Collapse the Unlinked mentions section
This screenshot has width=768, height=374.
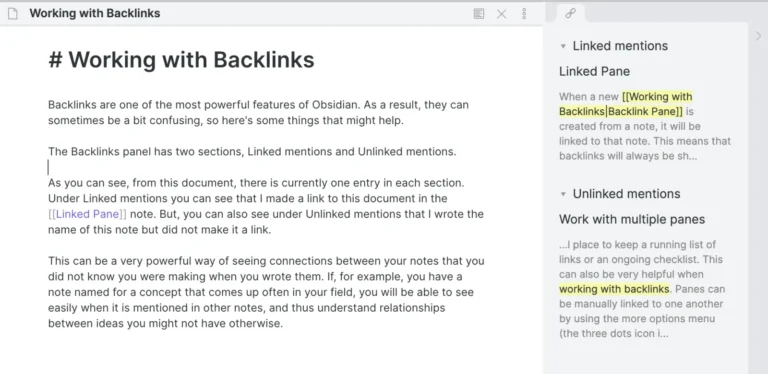(563, 194)
